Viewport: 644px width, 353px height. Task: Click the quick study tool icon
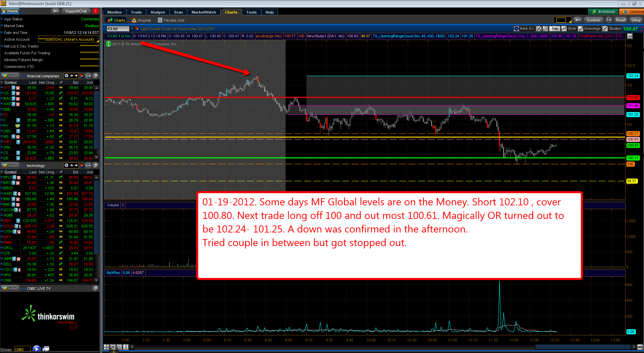click(x=539, y=29)
